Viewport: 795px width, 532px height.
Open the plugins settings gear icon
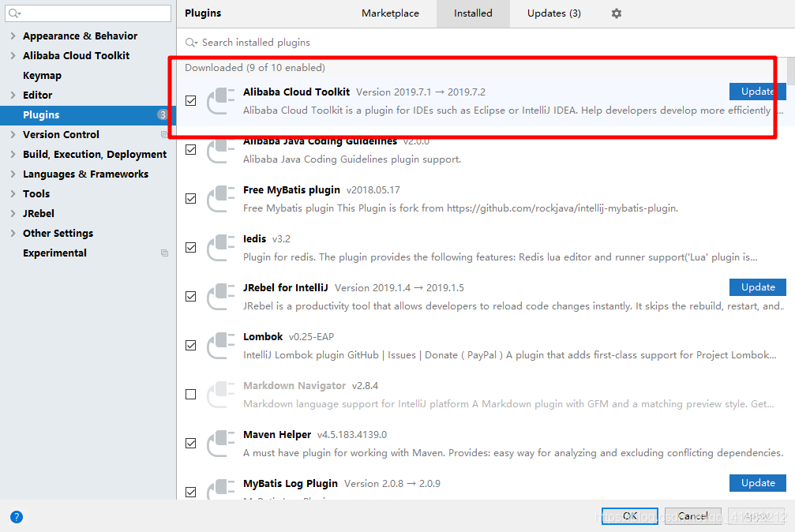616,13
